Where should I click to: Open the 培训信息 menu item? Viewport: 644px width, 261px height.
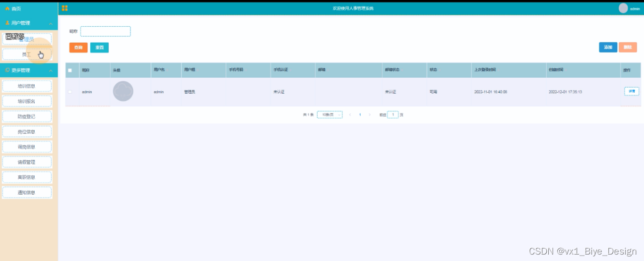click(x=27, y=86)
